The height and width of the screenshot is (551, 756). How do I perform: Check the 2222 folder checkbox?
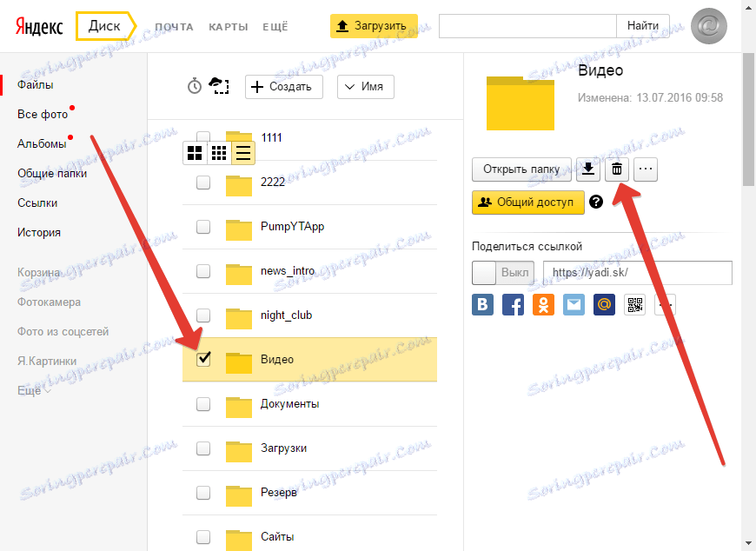coord(203,183)
